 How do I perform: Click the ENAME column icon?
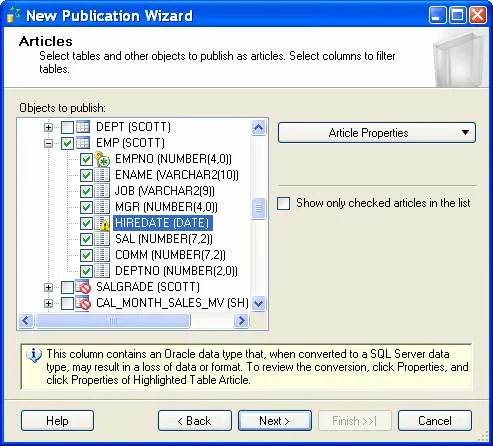tap(102, 175)
